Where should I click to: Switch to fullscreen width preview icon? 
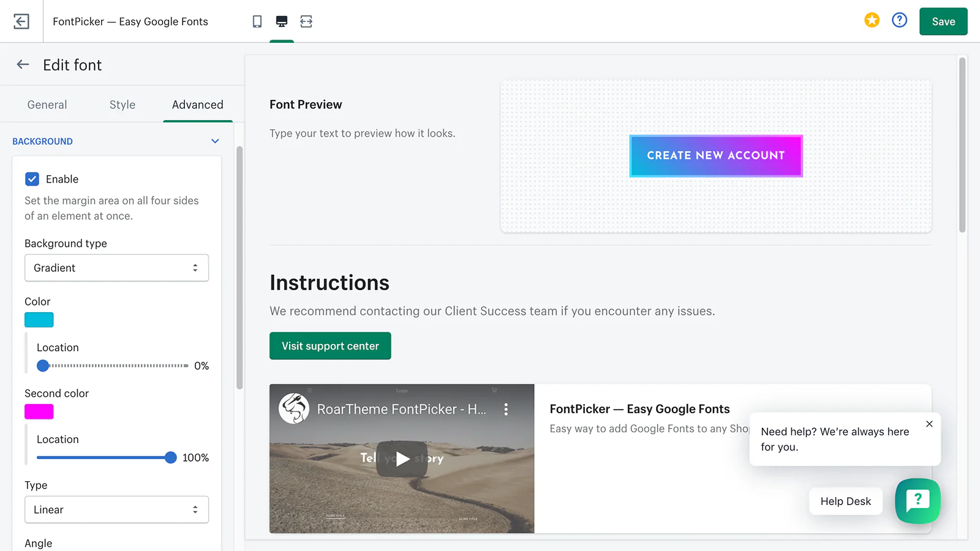click(x=306, y=21)
